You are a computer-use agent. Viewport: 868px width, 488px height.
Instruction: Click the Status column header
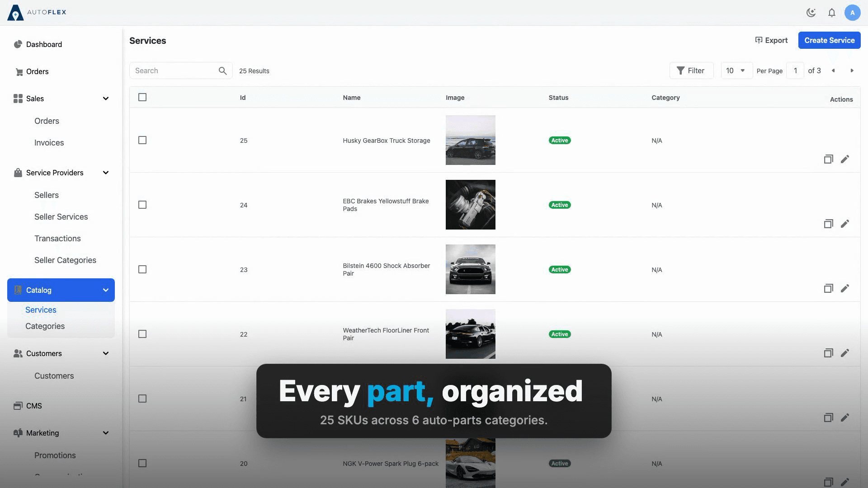tap(558, 98)
